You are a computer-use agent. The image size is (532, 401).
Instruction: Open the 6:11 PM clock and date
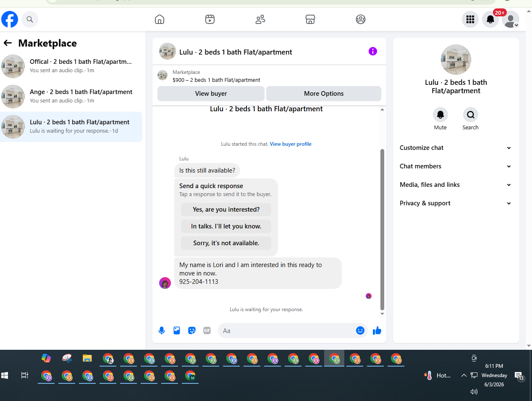(x=494, y=375)
